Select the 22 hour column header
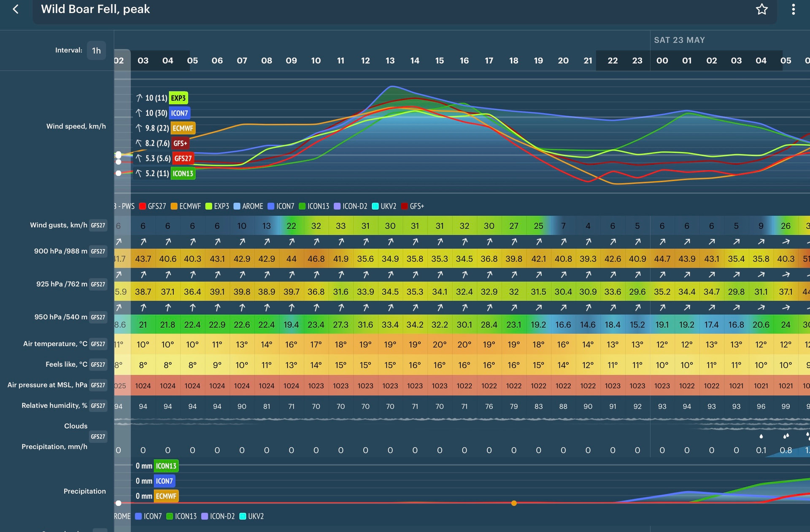 pyautogui.click(x=613, y=61)
